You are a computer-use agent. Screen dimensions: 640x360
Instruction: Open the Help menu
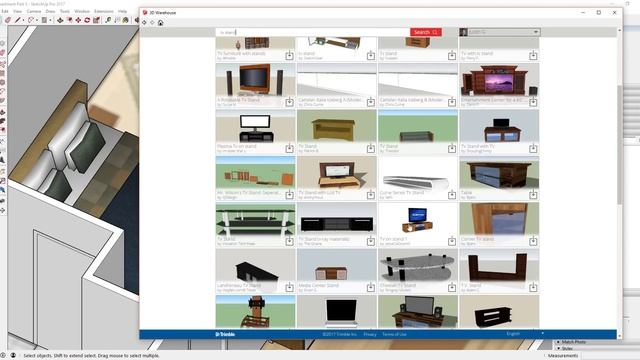click(122, 11)
